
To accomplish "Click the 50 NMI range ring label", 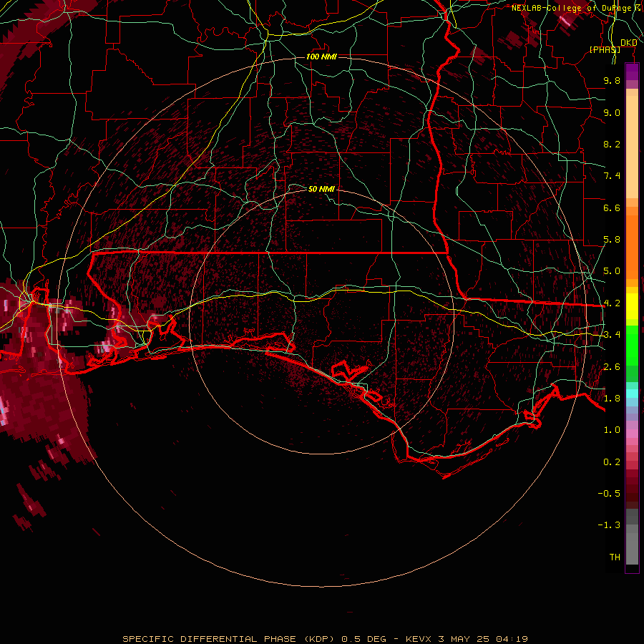I will tap(321, 189).
